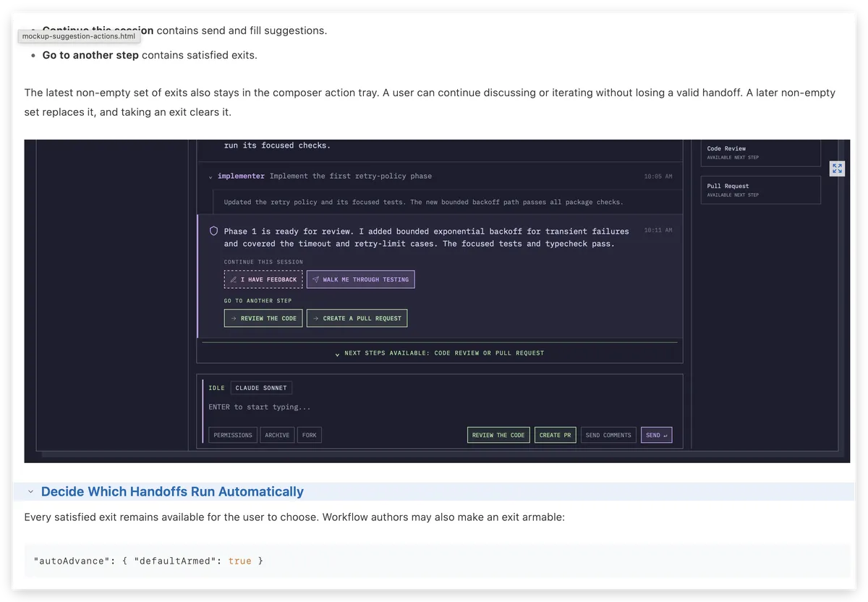The height and width of the screenshot is (602, 868).
Task: Open the Decide Which Handoffs Run Automatically heading link
Action: coord(172,492)
